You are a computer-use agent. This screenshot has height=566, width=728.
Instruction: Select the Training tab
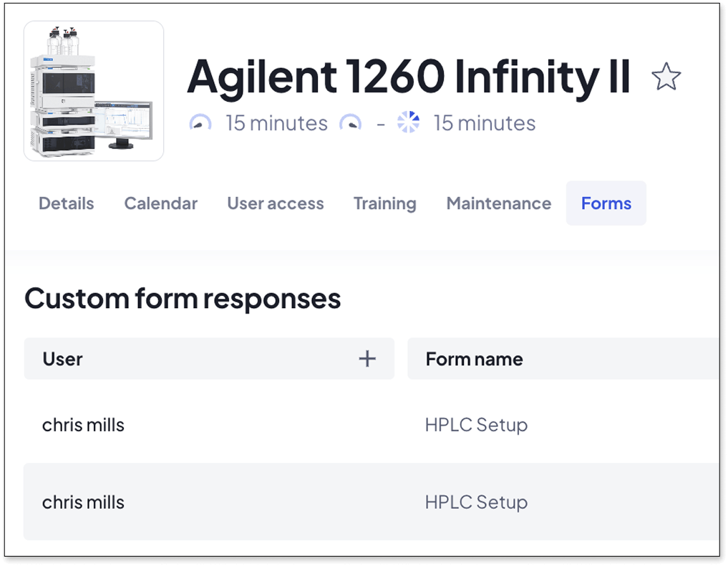385,203
